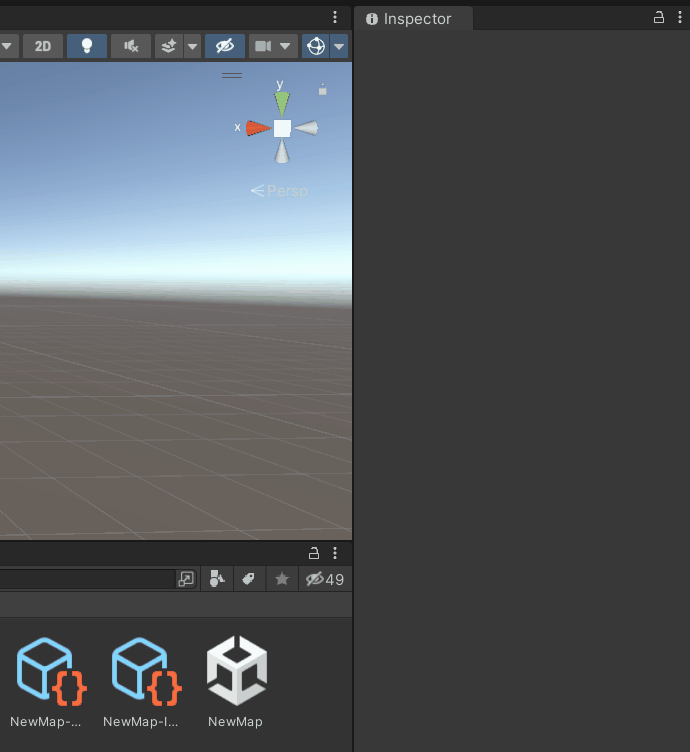
Task: Open Search by Type filter
Action: coord(217,579)
